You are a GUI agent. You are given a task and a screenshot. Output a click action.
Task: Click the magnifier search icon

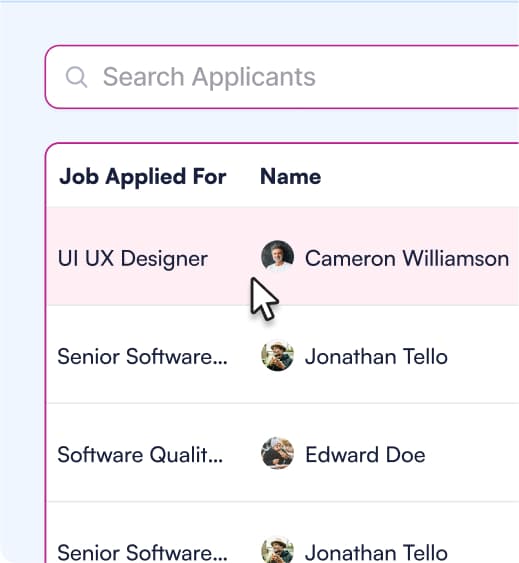pyautogui.click(x=77, y=76)
